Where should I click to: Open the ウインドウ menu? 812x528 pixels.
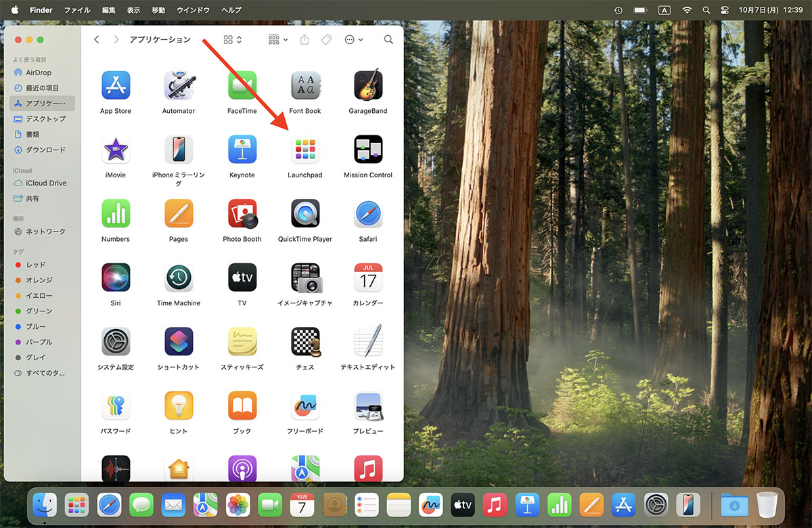tap(193, 10)
